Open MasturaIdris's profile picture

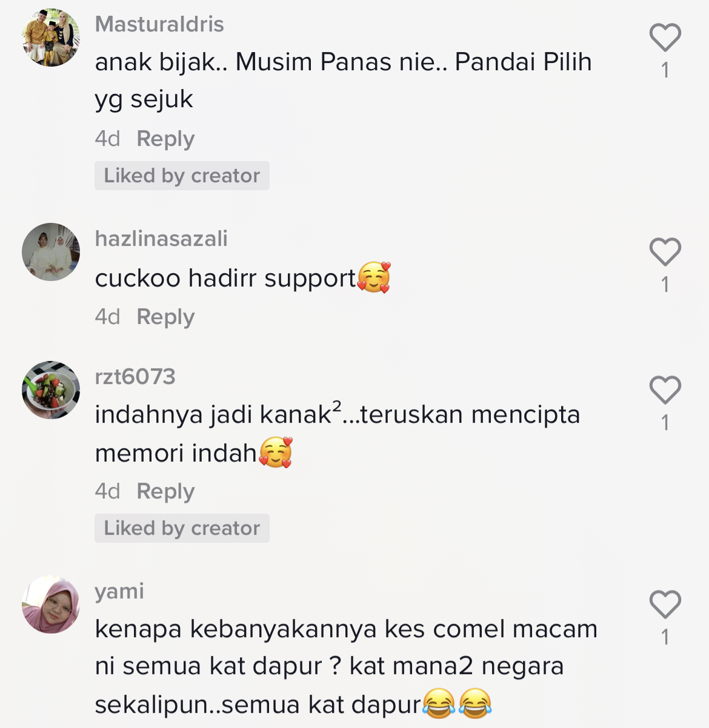pos(51,38)
